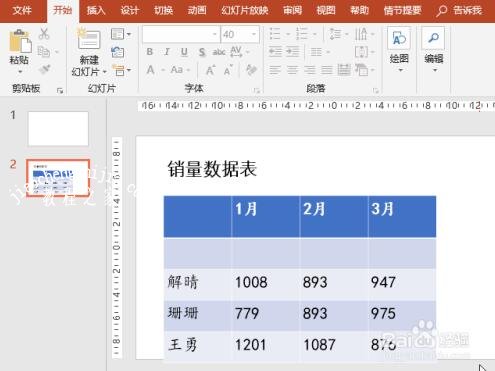495x371 pixels.
Task: Click the Paste clipboard icon
Action: [x=20, y=41]
